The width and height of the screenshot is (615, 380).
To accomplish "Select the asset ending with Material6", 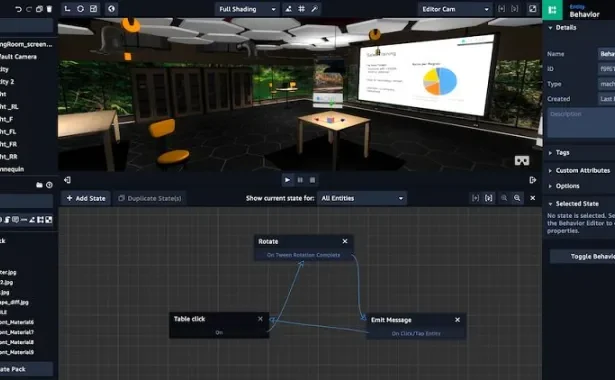I will [x=17, y=322].
